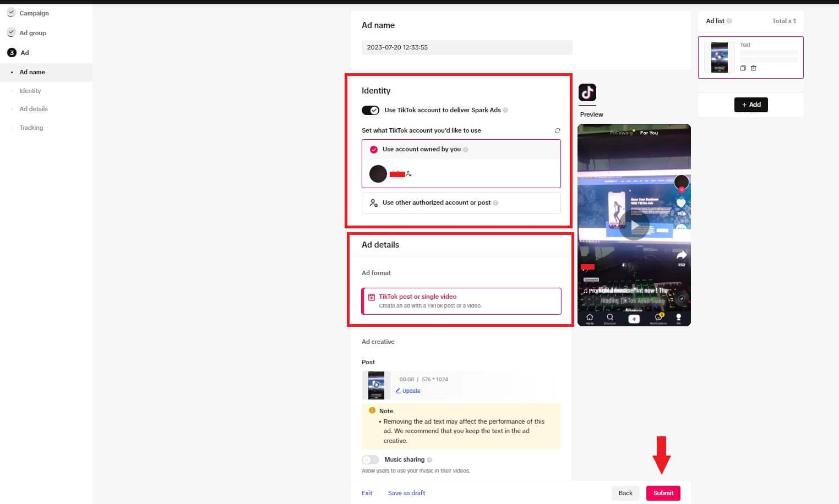Switch preview to Following tab
This screenshot has width=839, height=504.
tap(621, 133)
